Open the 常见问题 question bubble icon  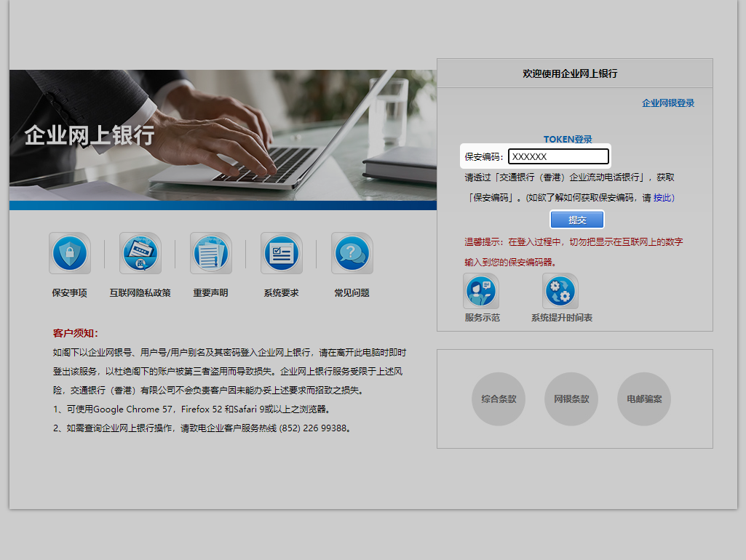tap(352, 253)
